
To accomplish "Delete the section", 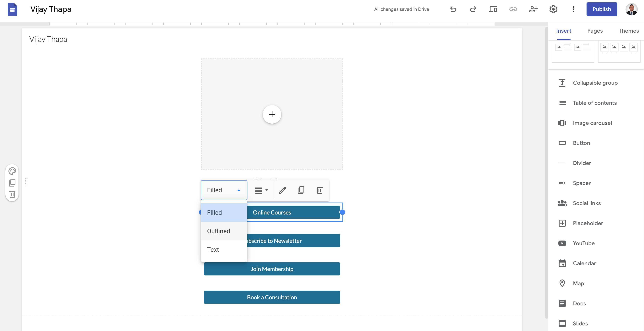I will pos(12,194).
